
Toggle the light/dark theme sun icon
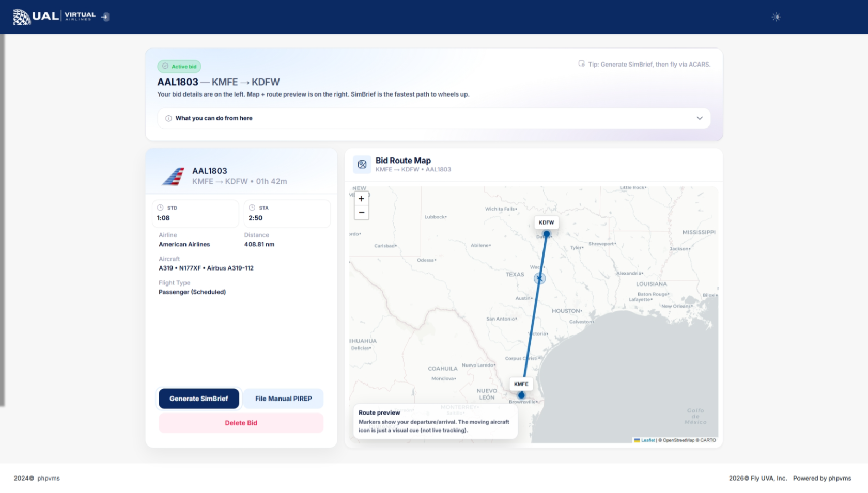point(776,17)
